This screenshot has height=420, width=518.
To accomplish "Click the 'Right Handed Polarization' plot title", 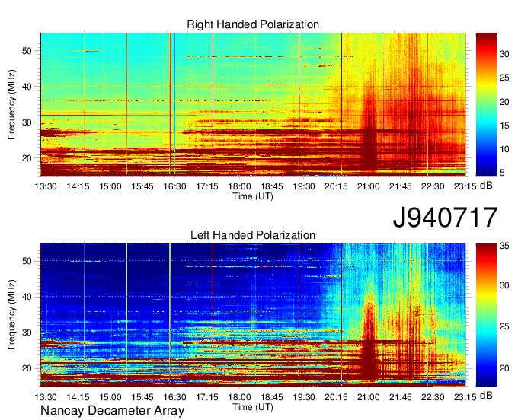I will tap(253, 24).
